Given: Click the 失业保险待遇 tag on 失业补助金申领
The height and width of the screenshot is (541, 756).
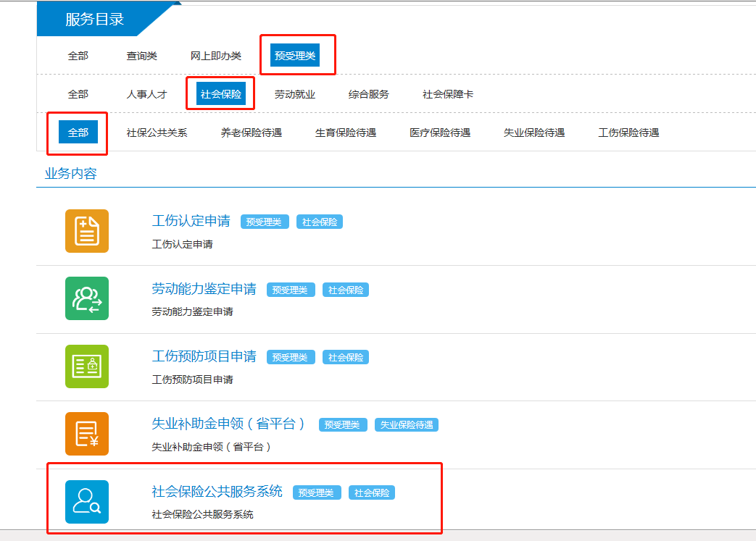Looking at the screenshot, I should click(407, 425).
